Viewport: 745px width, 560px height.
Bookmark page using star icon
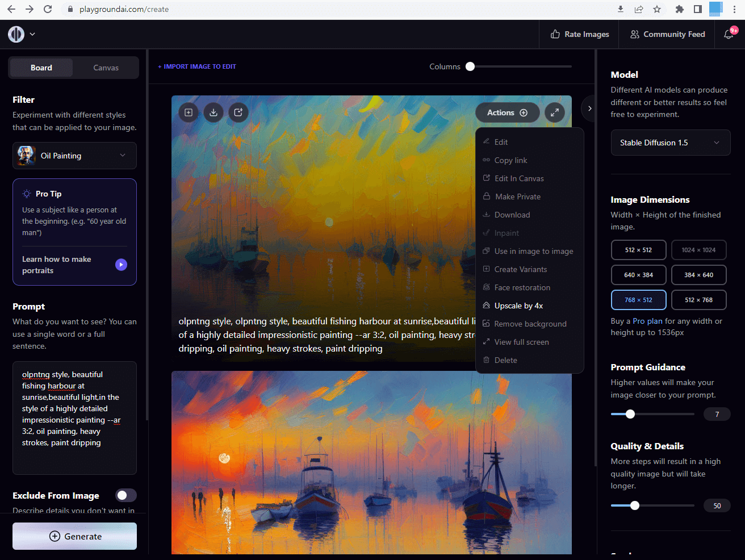(657, 9)
